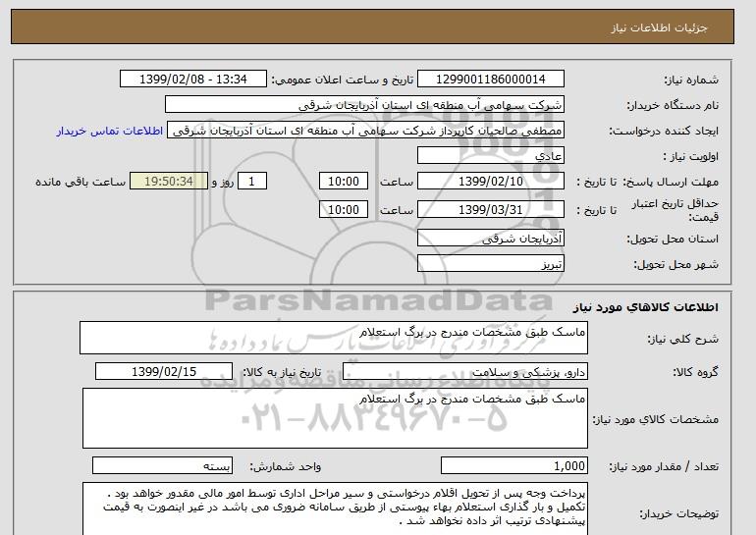Click the label توضیحات خریدار
Image resolution: width=756 pixels, height=535 pixels.
[678, 514]
